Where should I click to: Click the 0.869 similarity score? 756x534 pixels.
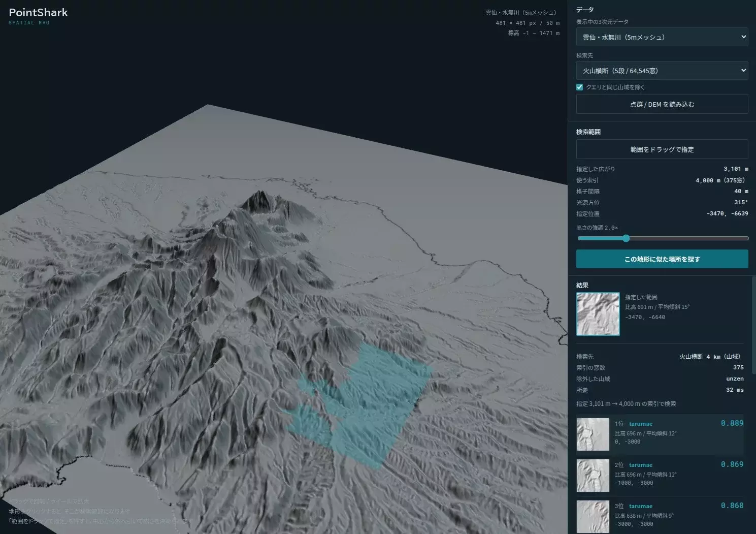(732, 464)
